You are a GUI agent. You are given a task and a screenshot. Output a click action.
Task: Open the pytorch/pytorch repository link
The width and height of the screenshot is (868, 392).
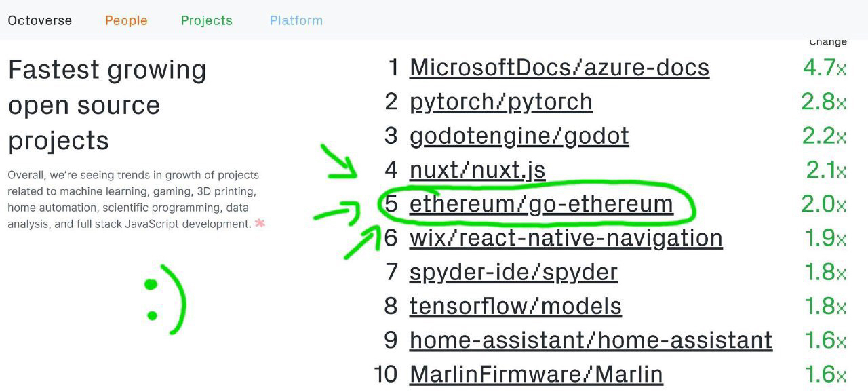pyautogui.click(x=501, y=102)
